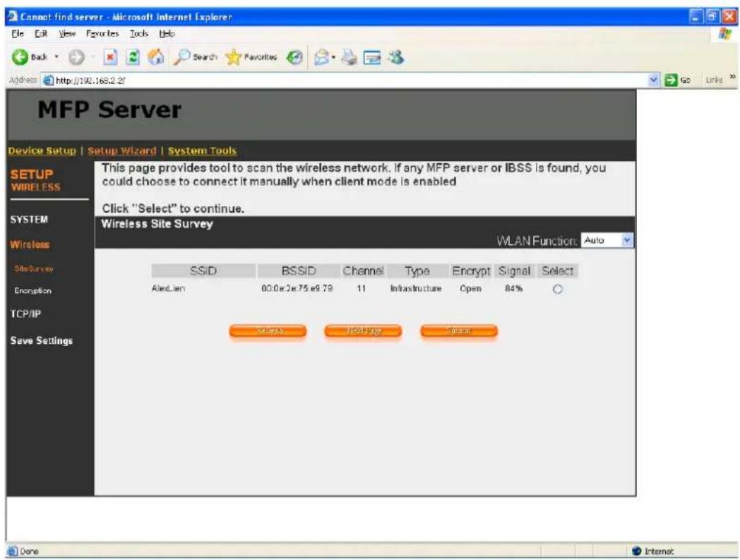
Task: Click the AlexLien SSID cell
Action: tap(168, 288)
